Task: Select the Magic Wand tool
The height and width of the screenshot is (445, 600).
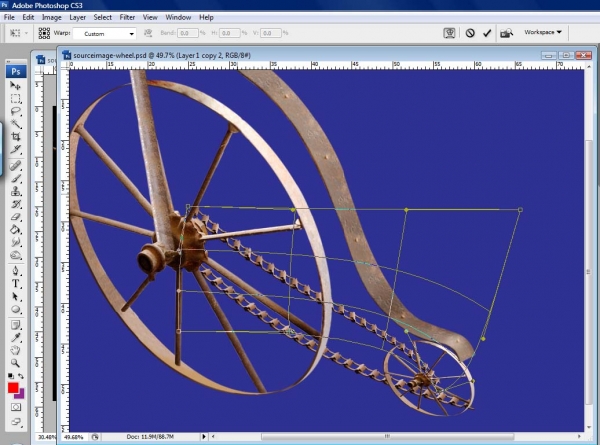Action: 15,124
